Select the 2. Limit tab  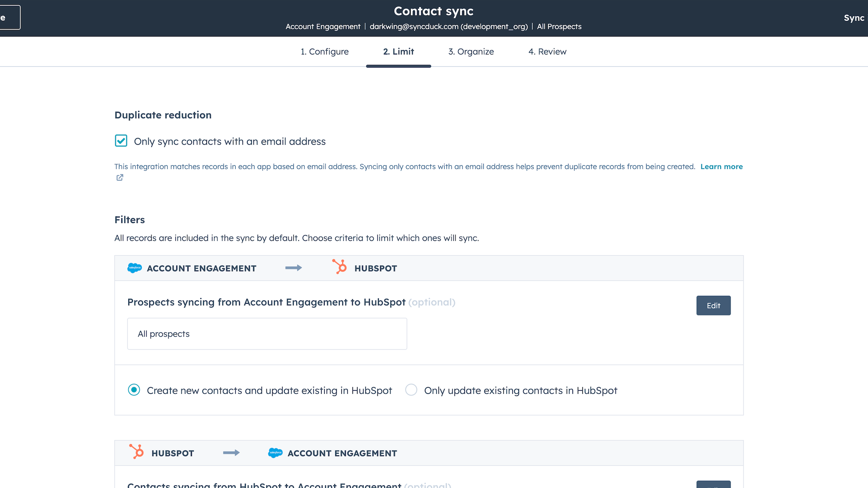coord(398,51)
